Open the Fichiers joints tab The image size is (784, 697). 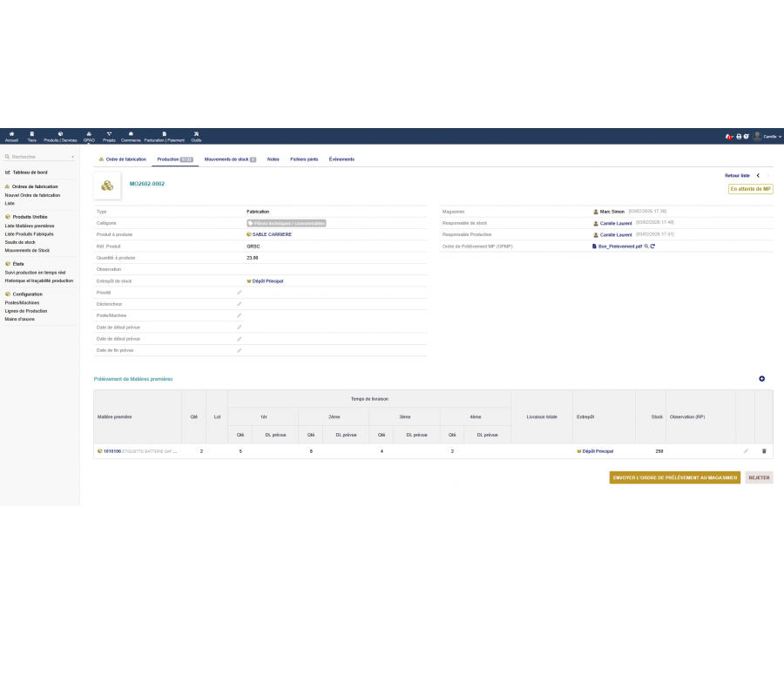click(304, 159)
